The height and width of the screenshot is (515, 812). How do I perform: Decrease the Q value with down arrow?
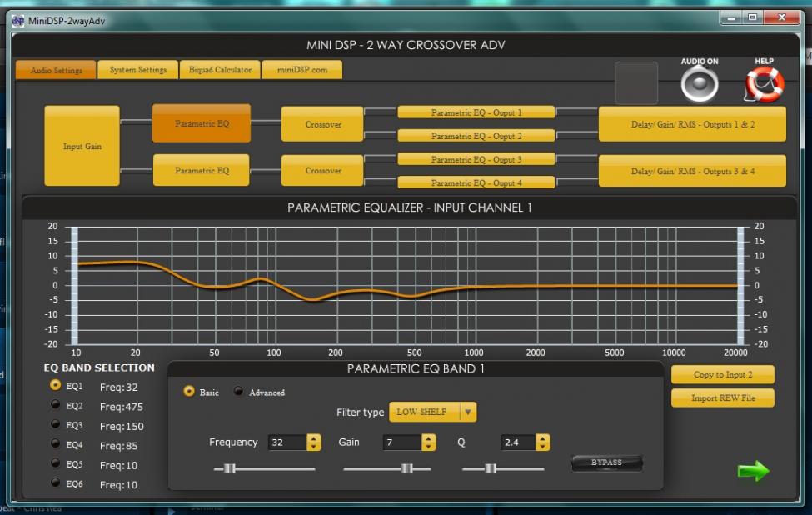click(542, 447)
